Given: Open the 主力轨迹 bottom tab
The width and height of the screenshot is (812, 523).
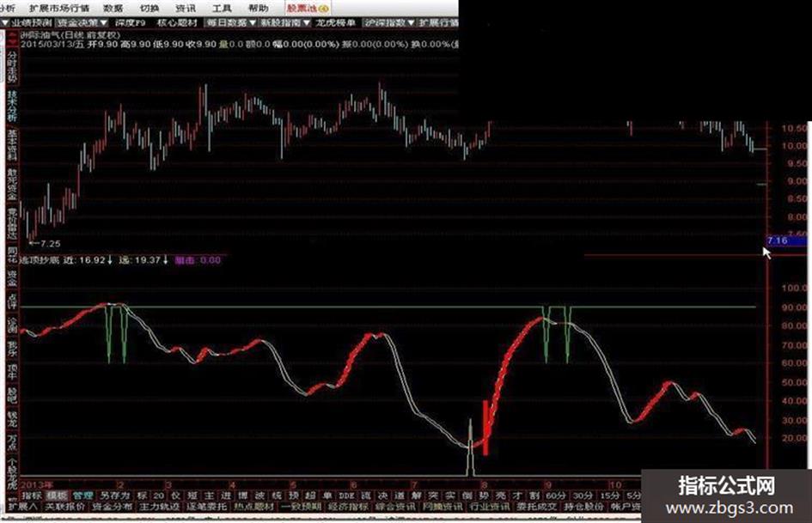Looking at the screenshot, I should (x=159, y=507).
